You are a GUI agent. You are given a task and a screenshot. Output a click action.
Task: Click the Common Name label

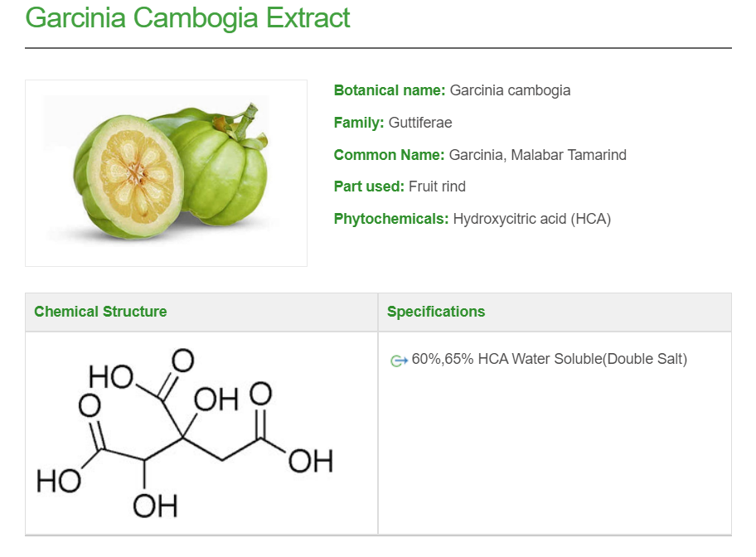point(390,155)
